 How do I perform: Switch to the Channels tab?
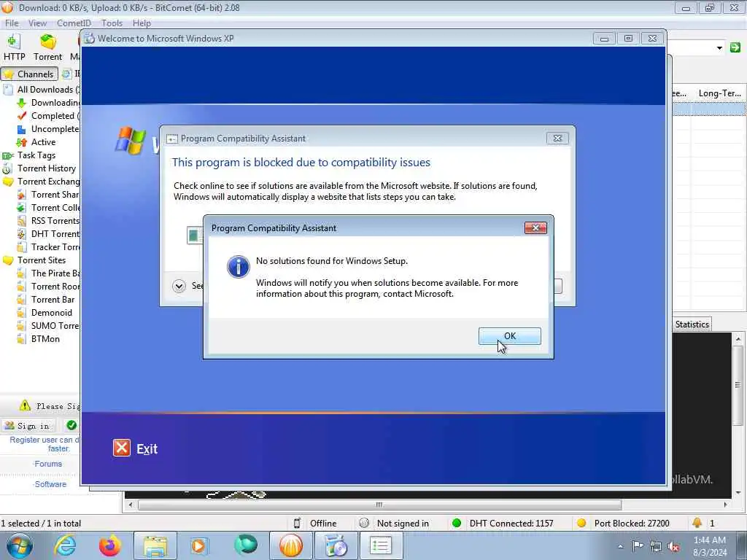point(29,74)
